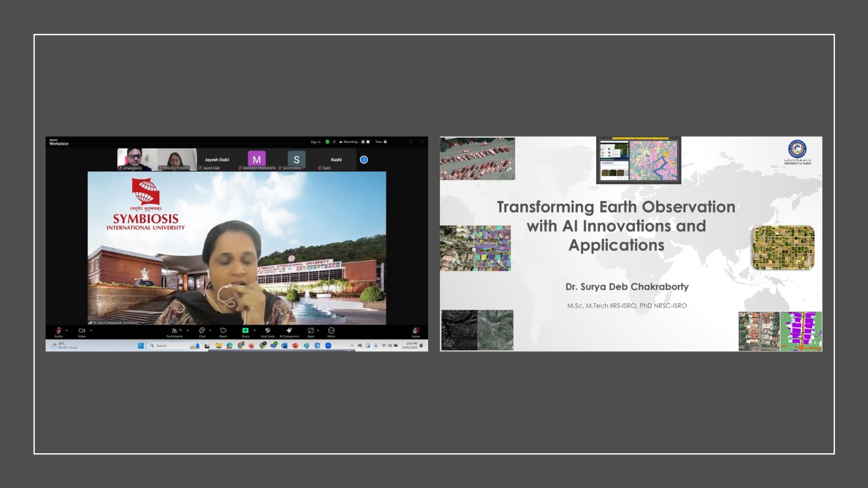
Task: Expand the arrow next to Video
Action: (91, 330)
